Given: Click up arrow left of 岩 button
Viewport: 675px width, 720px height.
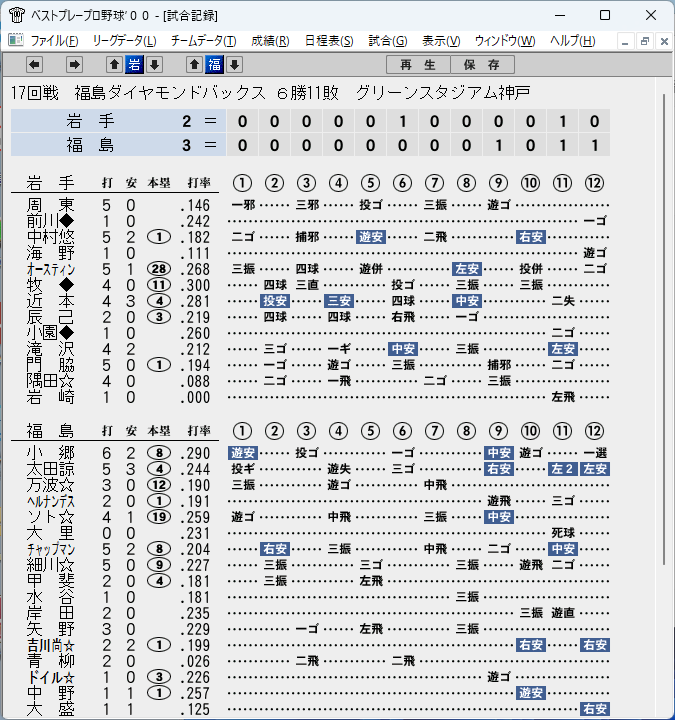Looking at the screenshot, I should click(x=114, y=65).
